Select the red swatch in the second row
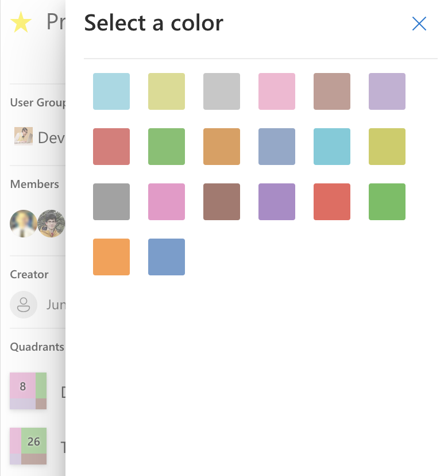 coord(111,147)
